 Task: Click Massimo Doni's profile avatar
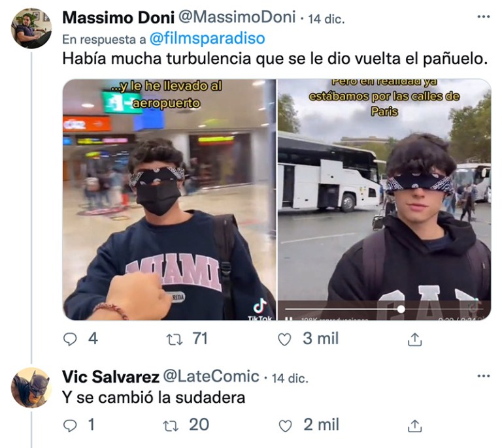click(31, 29)
